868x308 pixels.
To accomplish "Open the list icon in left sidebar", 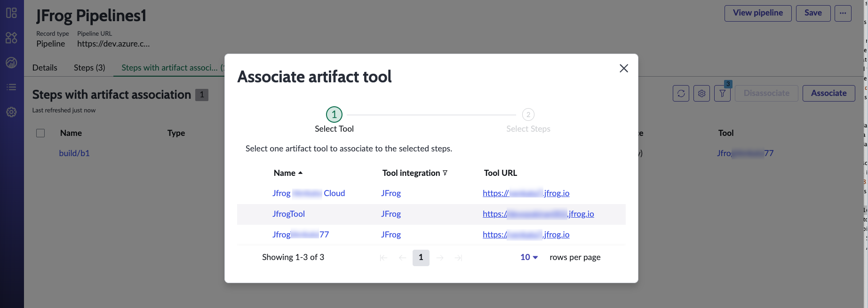I will [11, 87].
